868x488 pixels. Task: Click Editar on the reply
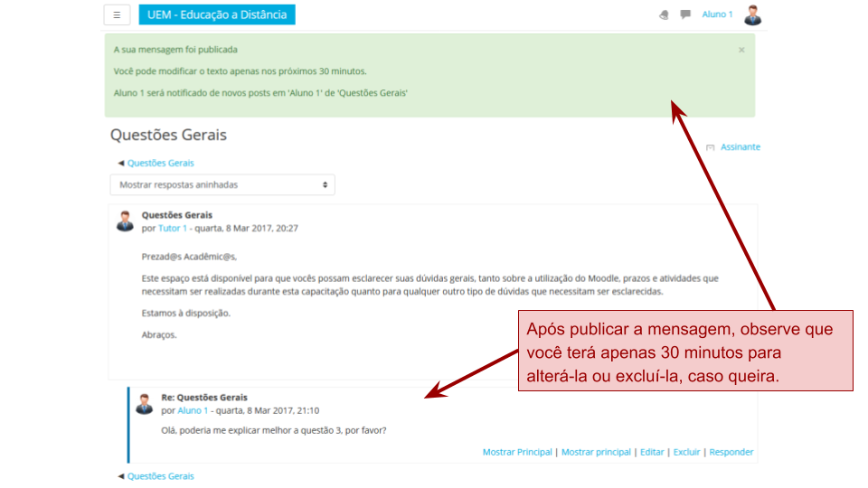tap(652, 452)
